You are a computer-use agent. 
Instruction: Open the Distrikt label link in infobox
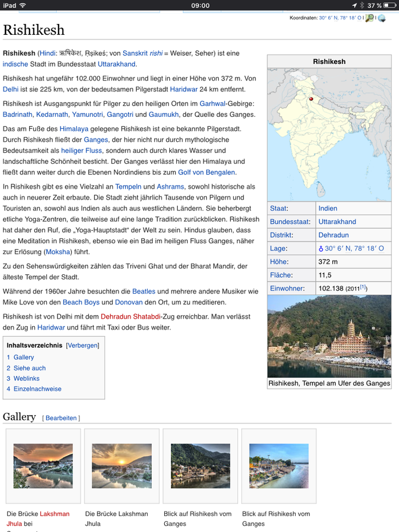[x=281, y=235]
